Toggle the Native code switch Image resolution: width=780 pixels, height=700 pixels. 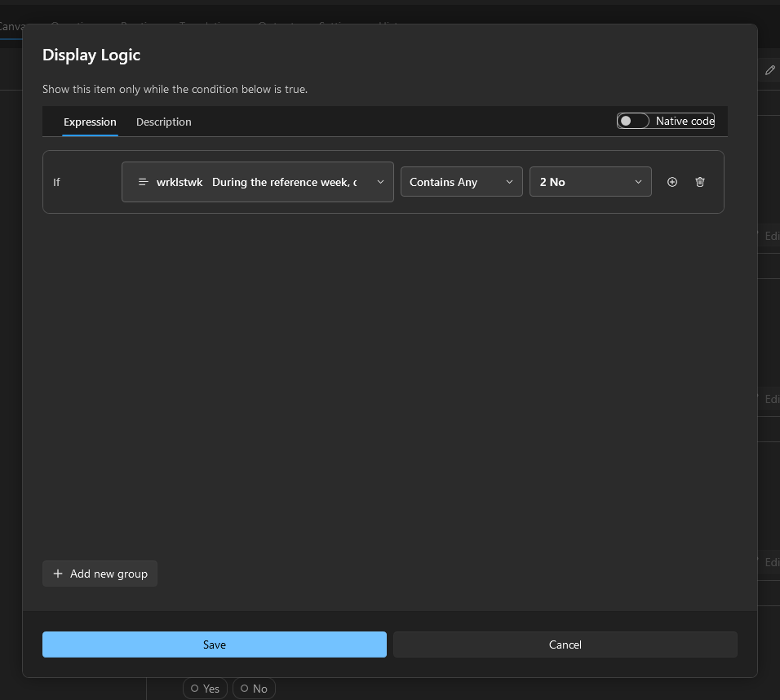(633, 121)
